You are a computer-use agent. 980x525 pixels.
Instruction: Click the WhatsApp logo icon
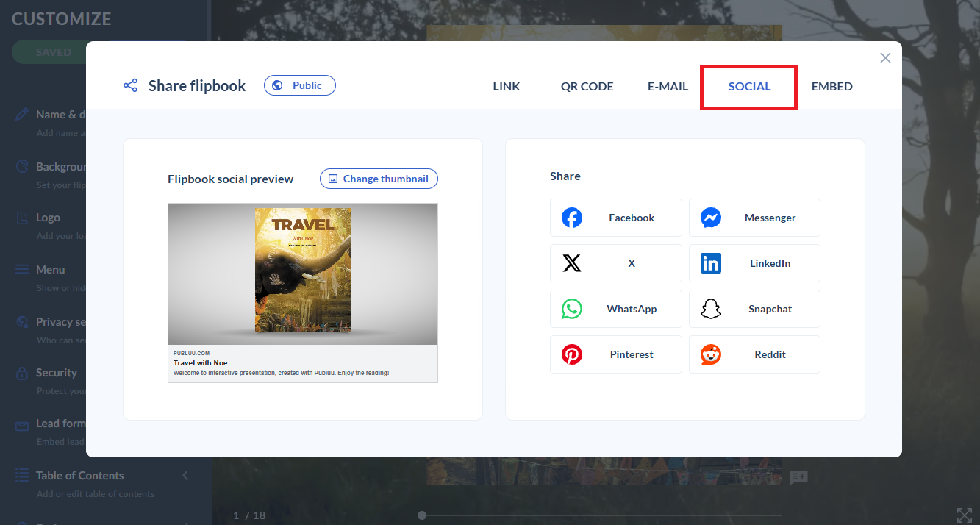coord(572,309)
